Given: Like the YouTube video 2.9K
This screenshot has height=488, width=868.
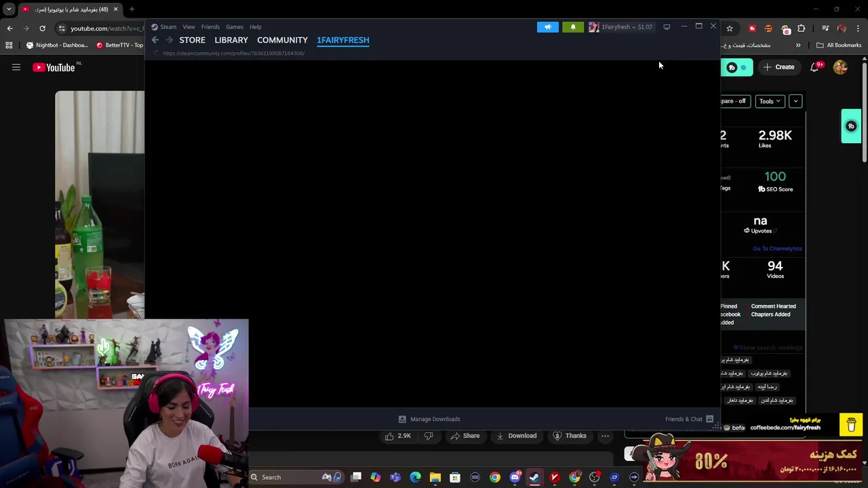Looking at the screenshot, I should (398, 436).
